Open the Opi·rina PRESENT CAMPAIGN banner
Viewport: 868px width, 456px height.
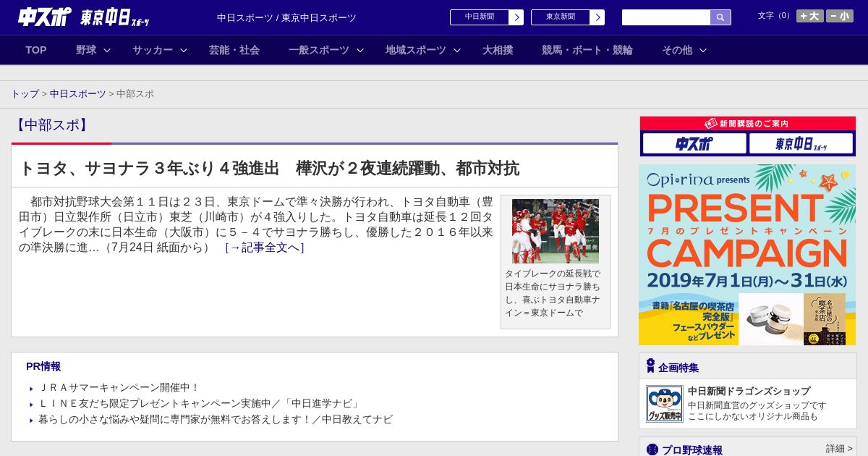(x=747, y=255)
